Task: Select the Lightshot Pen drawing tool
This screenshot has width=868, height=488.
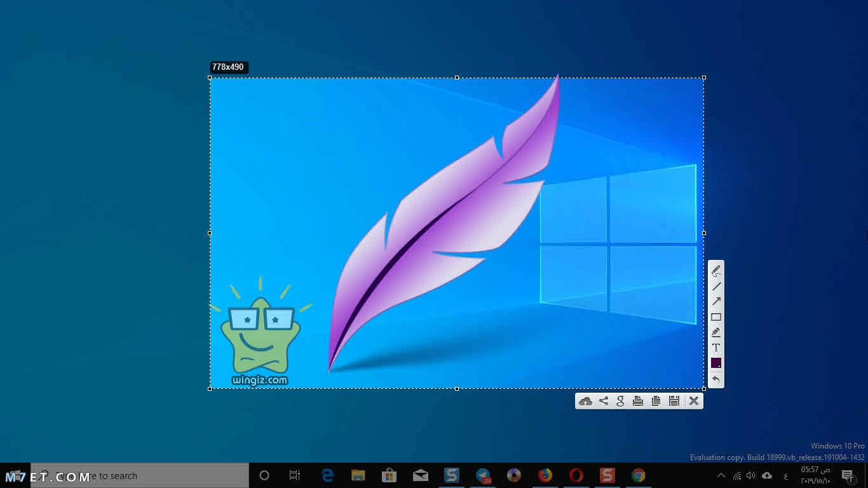Action: coord(716,271)
